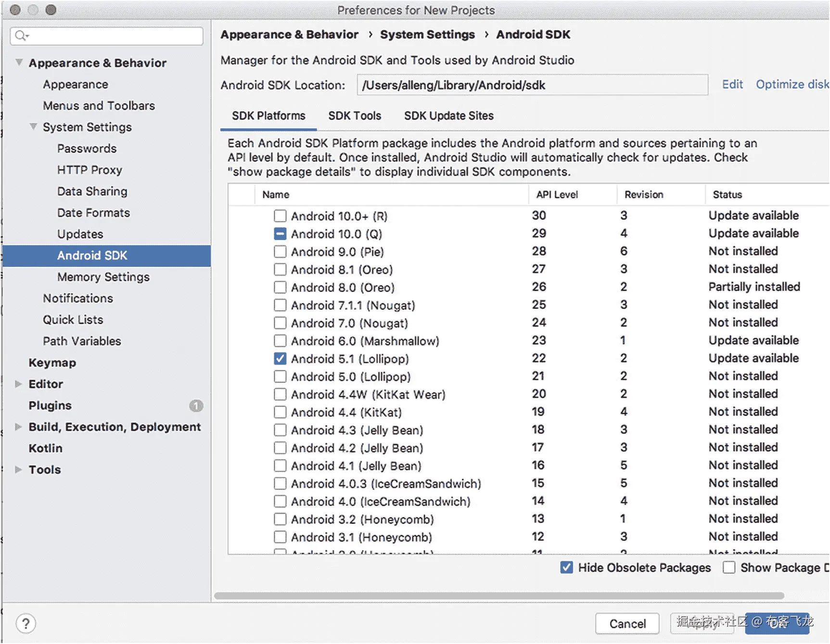Expand the Tools settings section
Image resolution: width=830 pixels, height=644 pixels.
[x=18, y=469]
